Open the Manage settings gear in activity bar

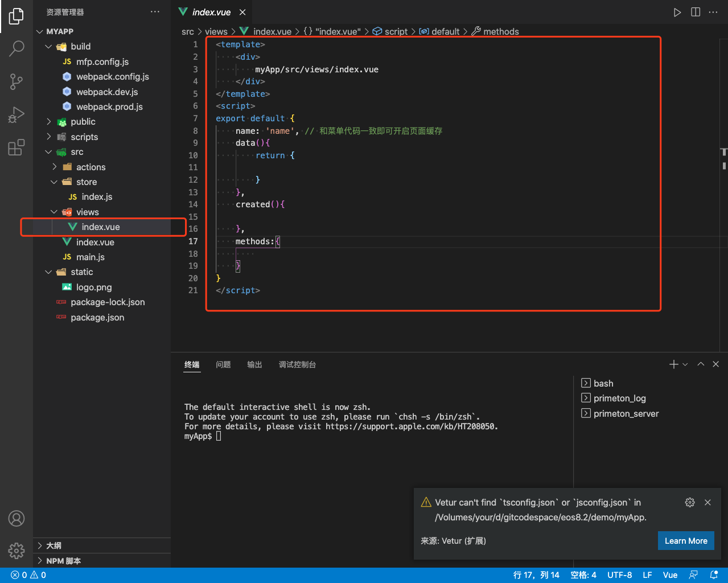[x=17, y=551]
